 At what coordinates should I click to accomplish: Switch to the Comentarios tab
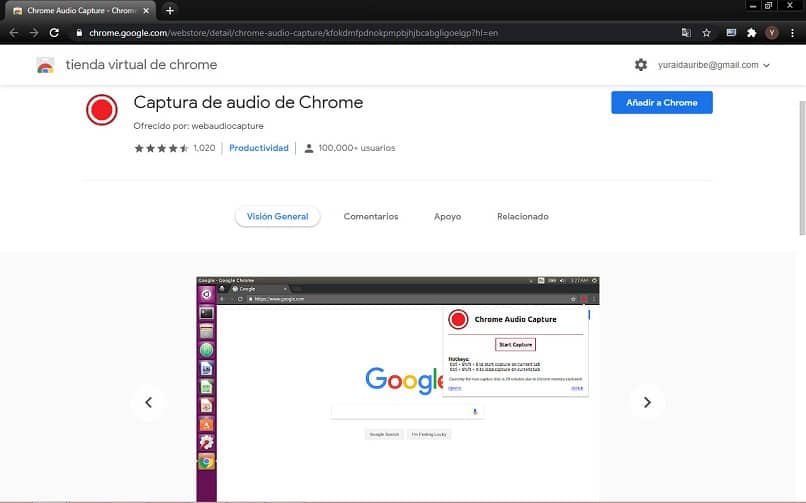tap(371, 216)
